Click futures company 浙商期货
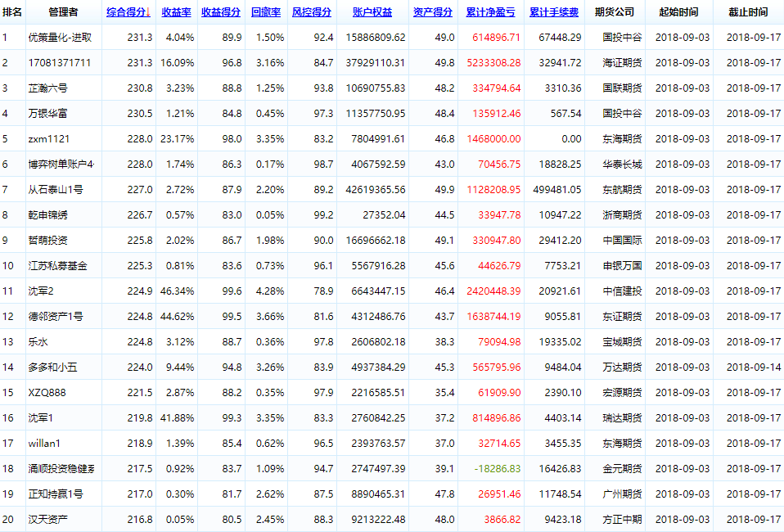This screenshot has width=784, height=532. (622, 215)
